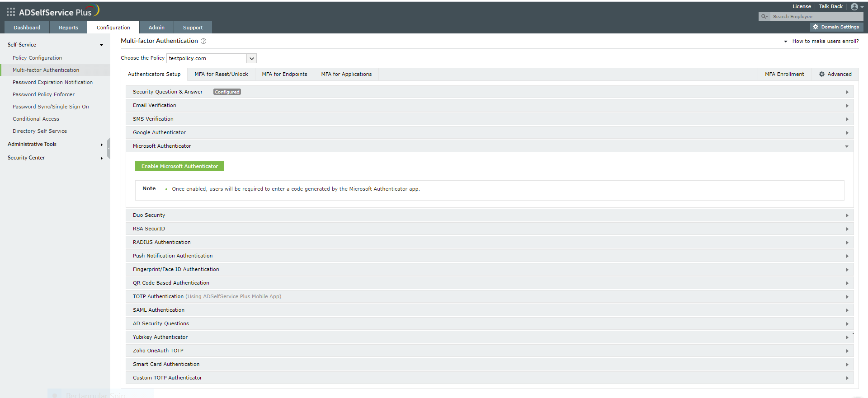This screenshot has height=398, width=868.
Task: Open Password Sync/Single Sign On
Action: (51, 107)
